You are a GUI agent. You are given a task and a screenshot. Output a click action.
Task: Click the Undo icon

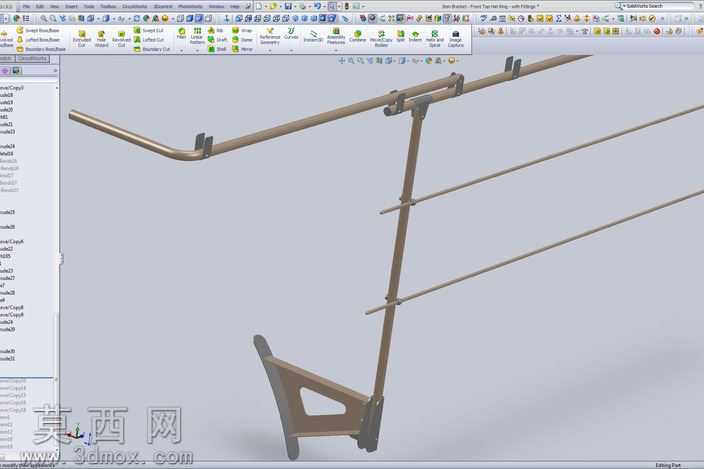tap(317, 6)
